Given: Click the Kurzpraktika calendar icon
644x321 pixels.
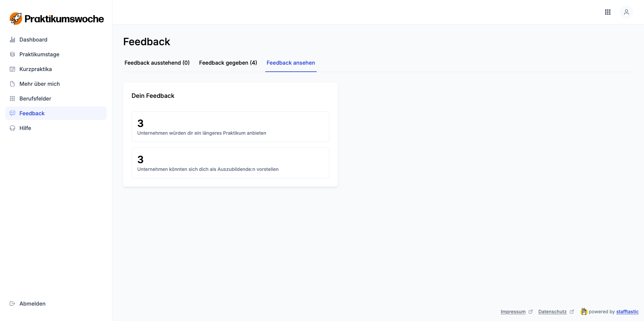Looking at the screenshot, I should pyautogui.click(x=12, y=69).
